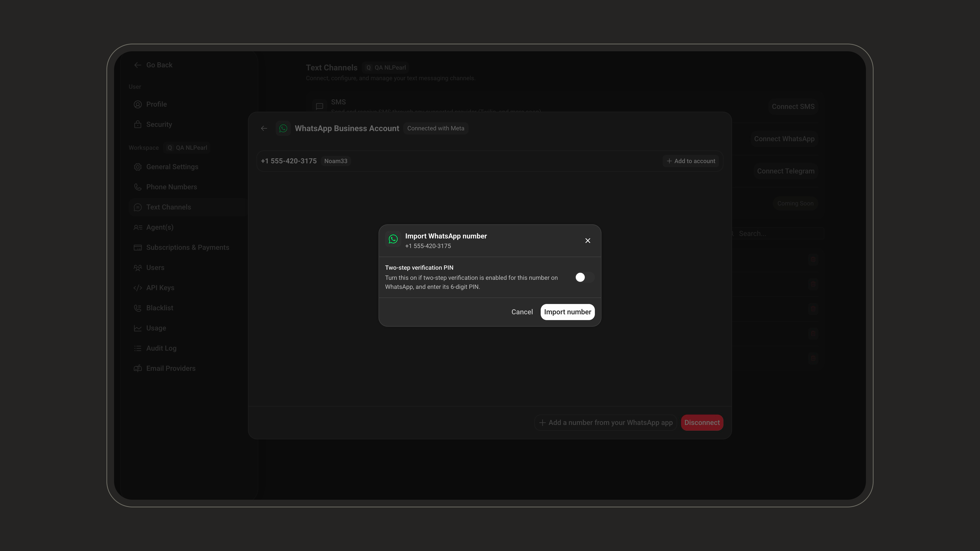Open Email Providers settings
980x551 pixels.
171,368
